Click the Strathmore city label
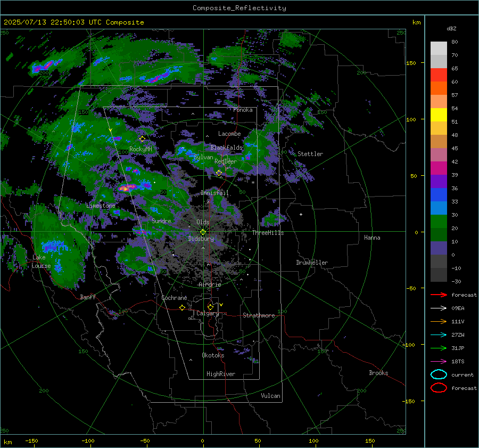The image size is (479, 448). [x=259, y=315]
